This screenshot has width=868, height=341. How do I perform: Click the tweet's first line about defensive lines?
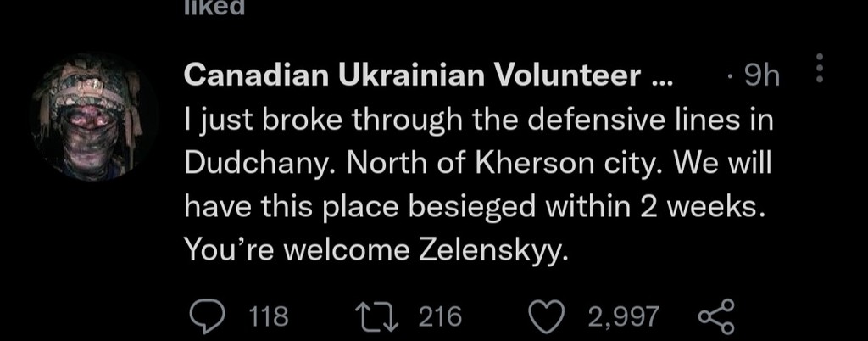(479, 120)
